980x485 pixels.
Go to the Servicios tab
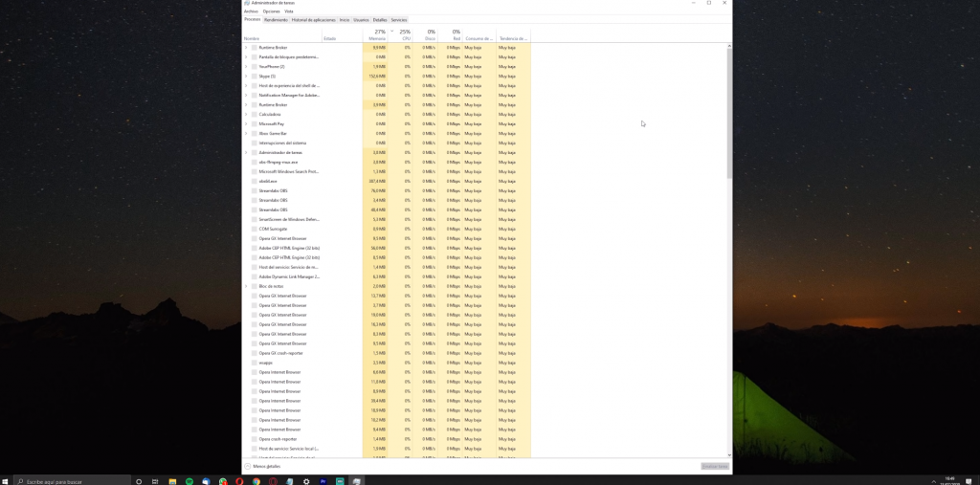(399, 19)
